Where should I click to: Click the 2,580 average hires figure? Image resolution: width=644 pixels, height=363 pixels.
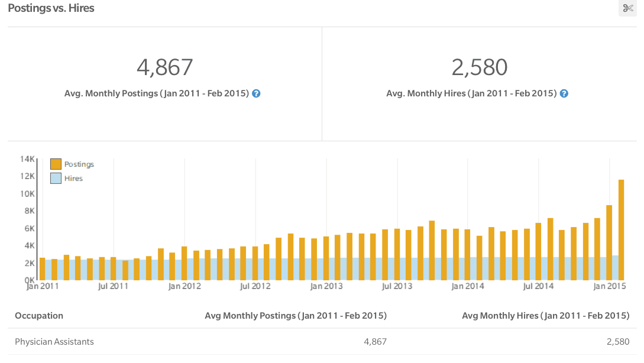point(479,67)
